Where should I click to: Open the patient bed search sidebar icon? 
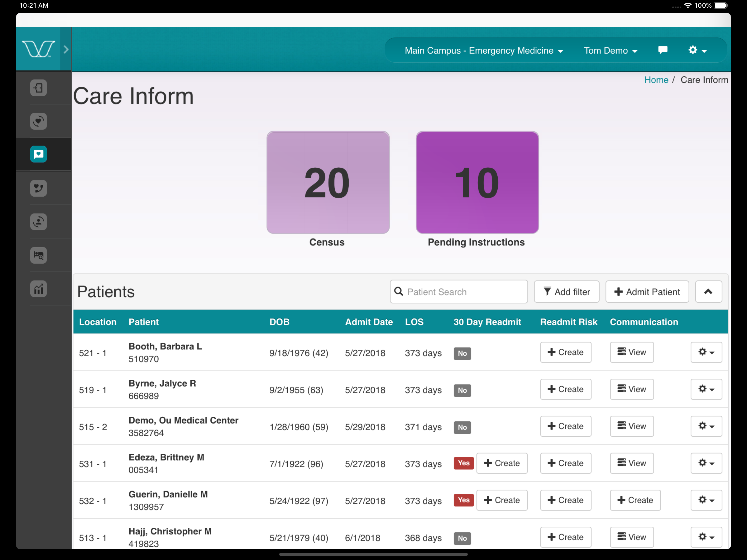point(39,255)
